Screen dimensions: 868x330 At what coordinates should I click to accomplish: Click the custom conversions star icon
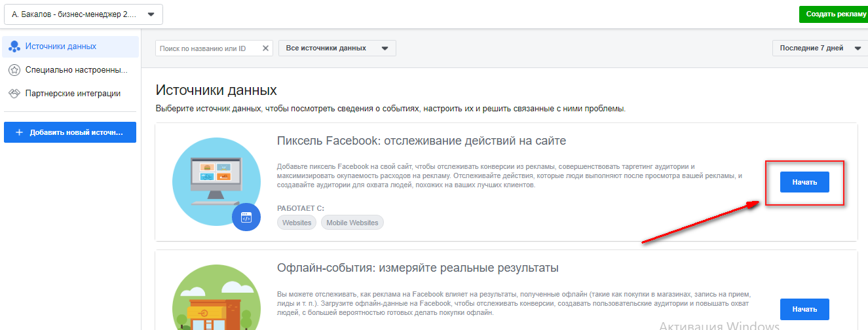tap(14, 70)
